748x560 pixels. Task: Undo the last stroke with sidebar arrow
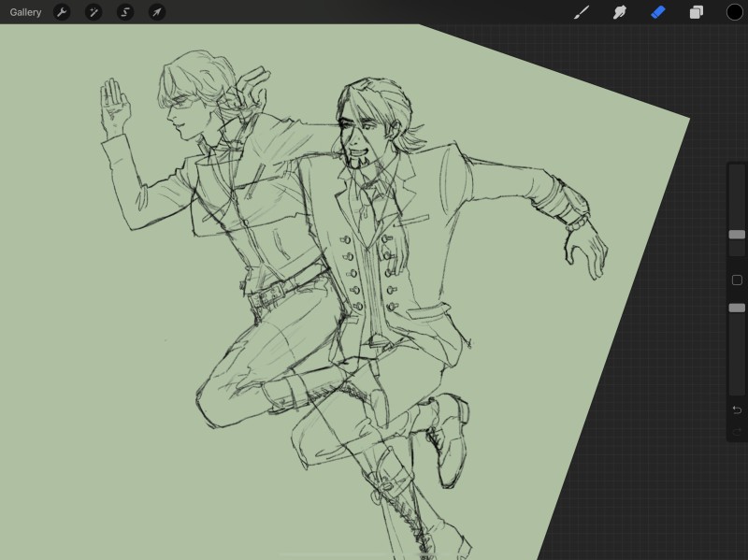click(737, 410)
